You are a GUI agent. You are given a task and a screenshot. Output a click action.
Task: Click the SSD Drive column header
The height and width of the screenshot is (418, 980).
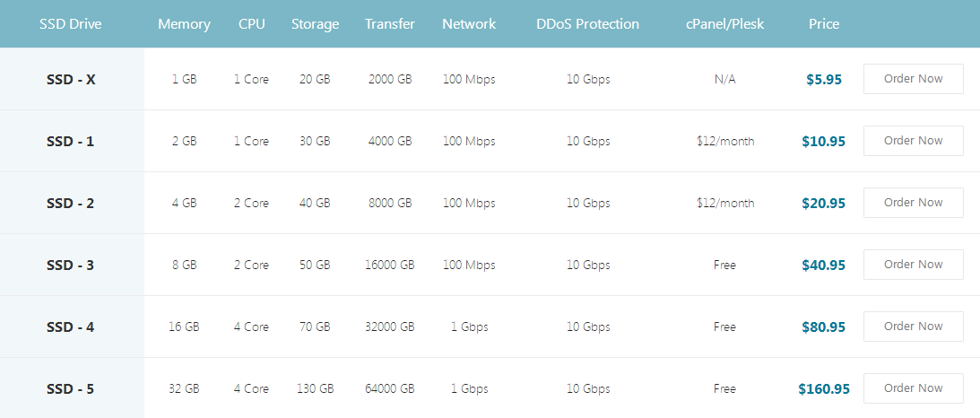[x=71, y=24]
